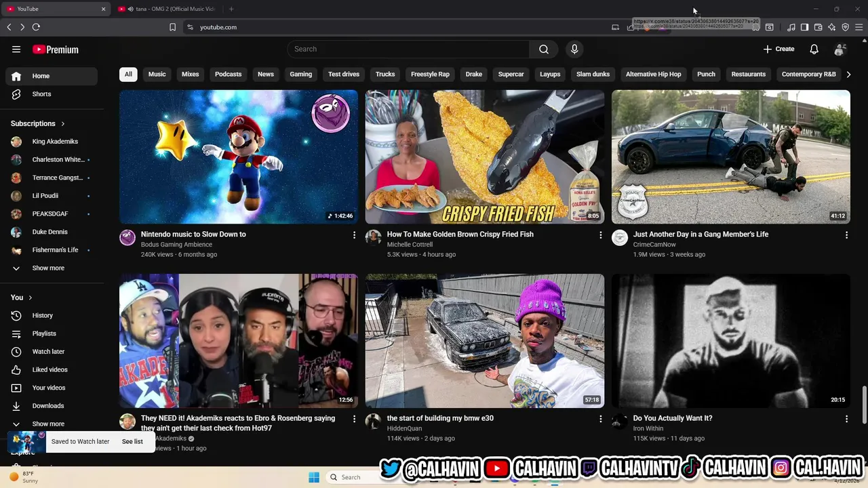Open 'Just Another Day in a Gang Member's Life' title

click(x=701, y=235)
